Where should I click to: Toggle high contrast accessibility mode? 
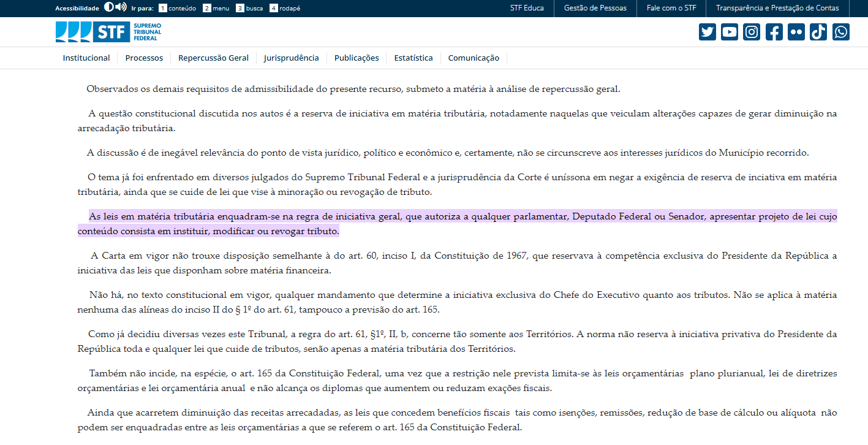coord(108,7)
